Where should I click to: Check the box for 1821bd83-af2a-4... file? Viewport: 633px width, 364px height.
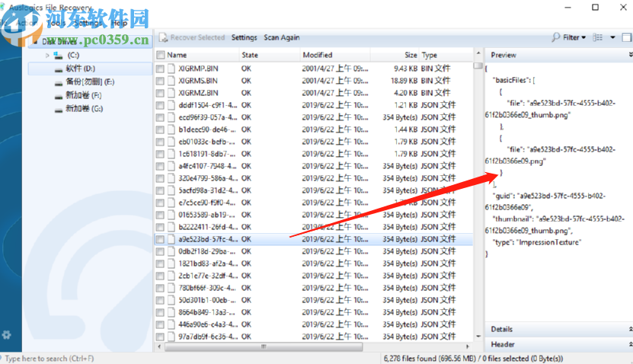pos(160,263)
